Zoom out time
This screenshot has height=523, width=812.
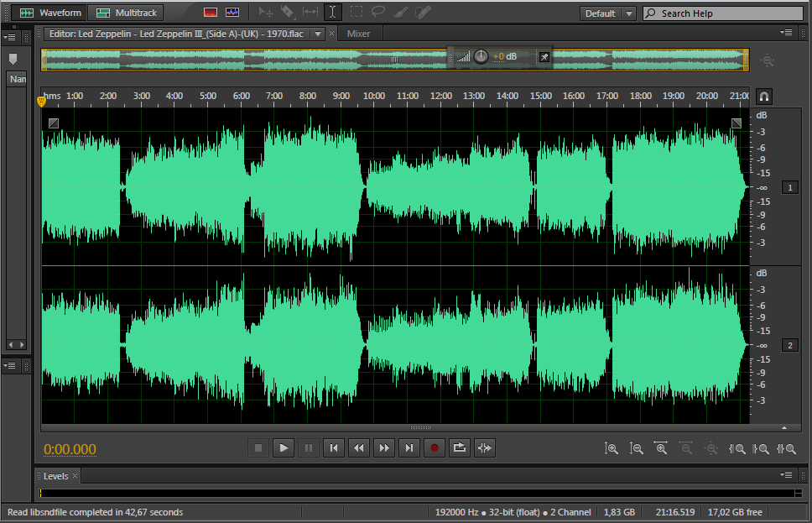pos(685,448)
